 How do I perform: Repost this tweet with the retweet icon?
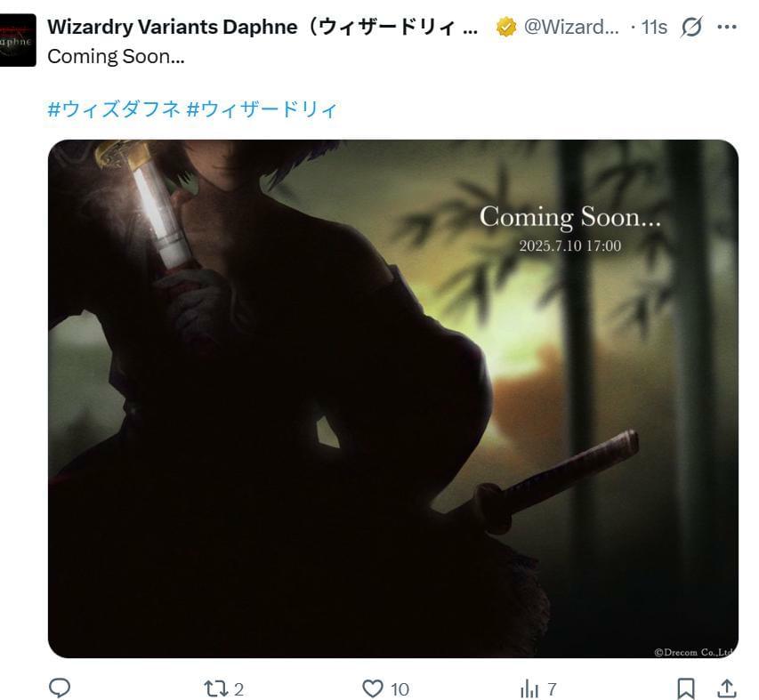[215, 688]
